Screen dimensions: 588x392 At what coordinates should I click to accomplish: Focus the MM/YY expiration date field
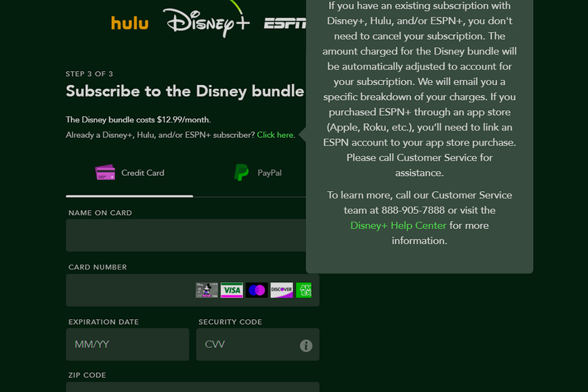pos(127,344)
